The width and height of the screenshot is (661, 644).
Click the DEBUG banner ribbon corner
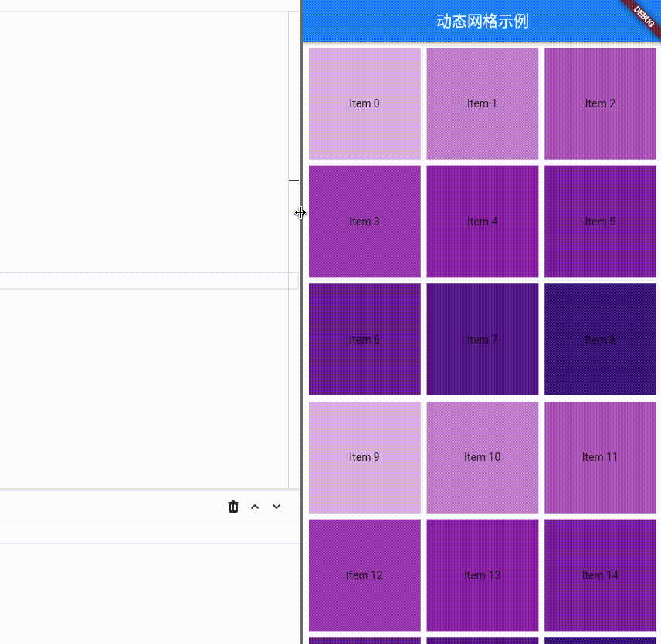643,15
